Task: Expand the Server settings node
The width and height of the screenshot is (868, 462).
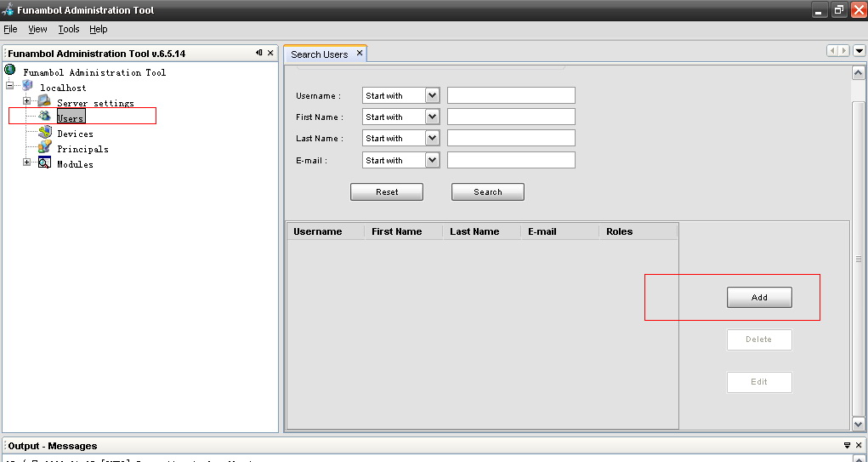Action: [26, 101]
